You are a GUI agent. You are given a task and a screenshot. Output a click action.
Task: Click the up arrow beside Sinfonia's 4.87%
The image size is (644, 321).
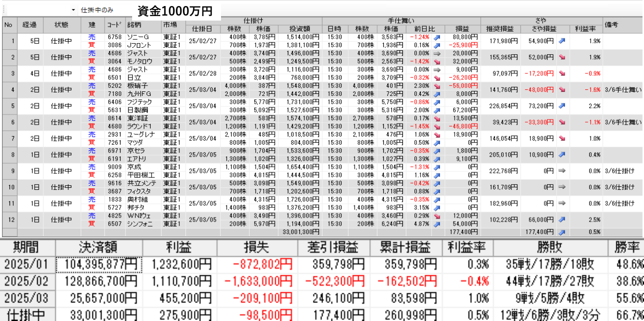click(437, 224)
